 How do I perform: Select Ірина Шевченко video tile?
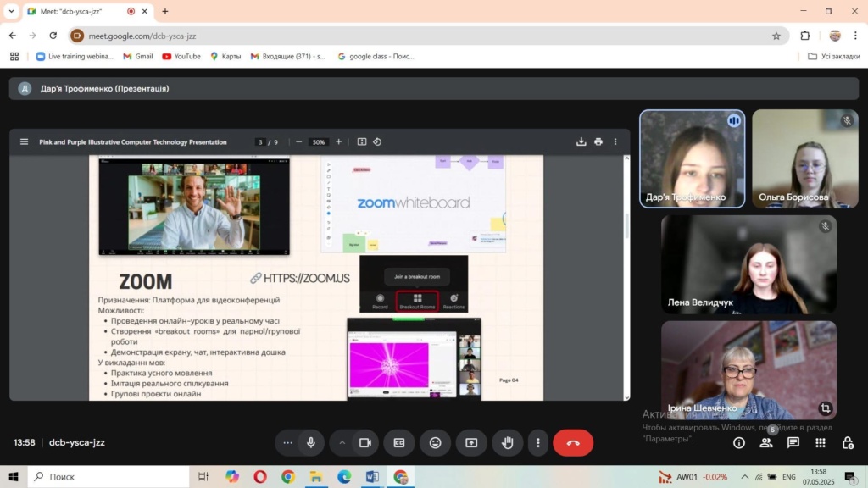click(748, 370)
